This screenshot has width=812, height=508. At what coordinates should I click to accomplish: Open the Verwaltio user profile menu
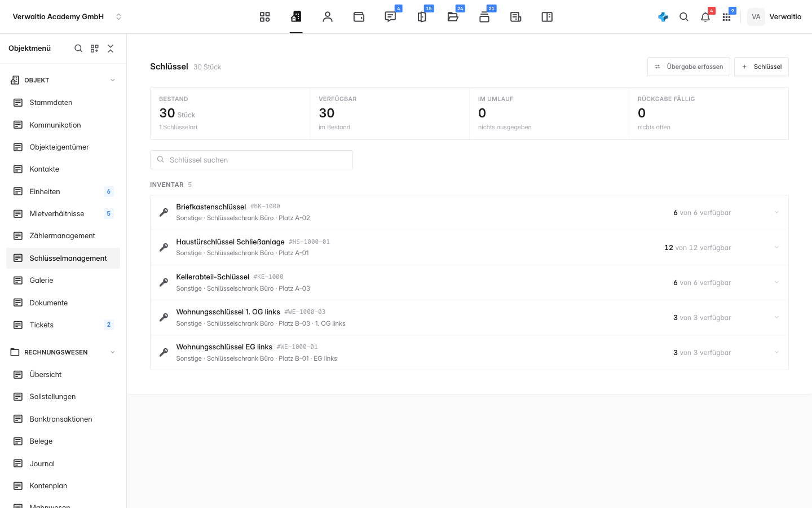coord(775,17)
